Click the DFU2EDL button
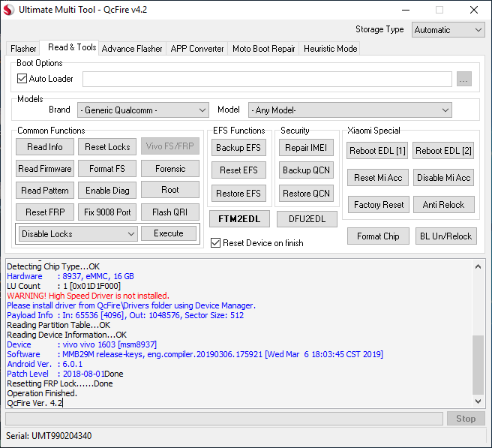 (307, 219)
